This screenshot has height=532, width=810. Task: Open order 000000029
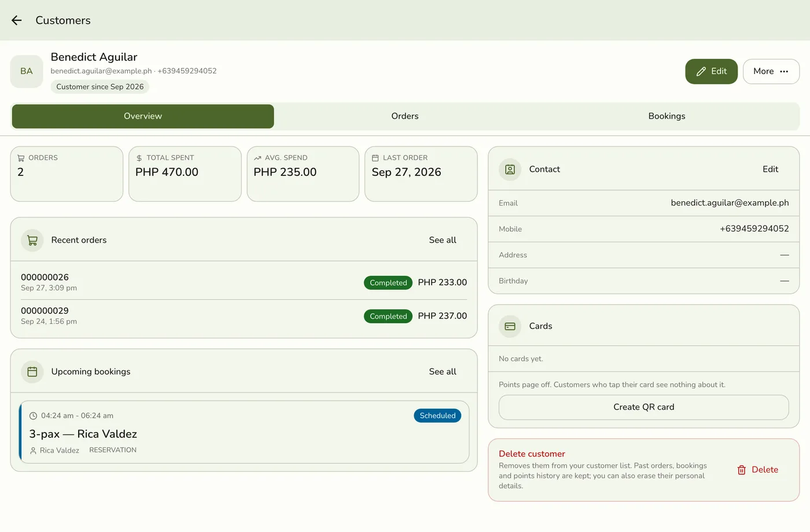(x=244, y=316)
